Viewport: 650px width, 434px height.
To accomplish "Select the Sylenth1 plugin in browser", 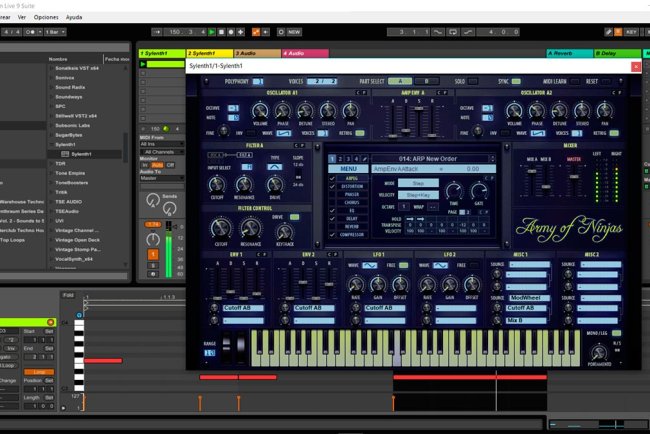I will [x=81, y=154].
